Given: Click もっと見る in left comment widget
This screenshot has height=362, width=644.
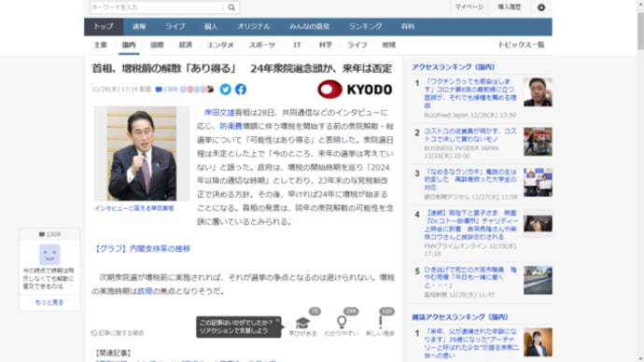Looking at the screenshot, I should (x=49, y=302).
